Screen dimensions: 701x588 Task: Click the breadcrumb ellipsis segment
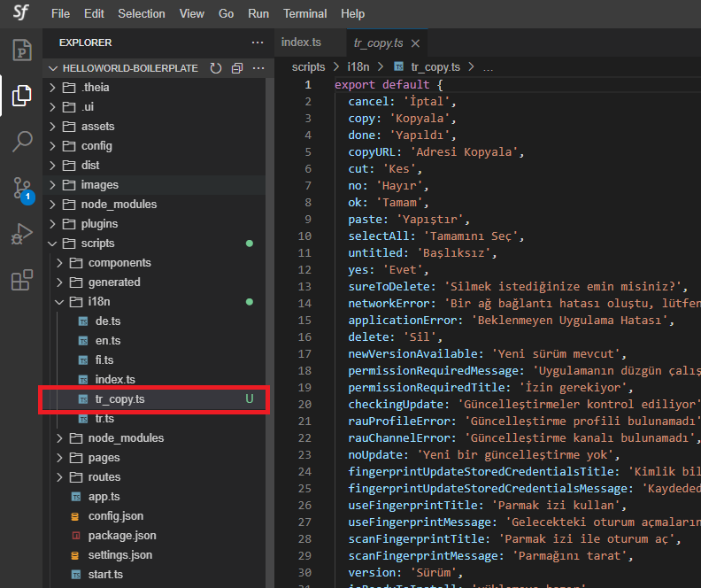click(488, 67)
